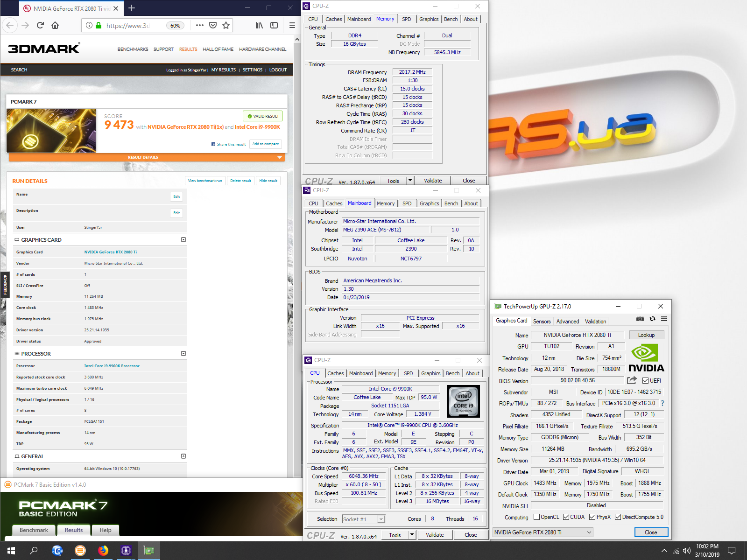Screen dimensions: 747x560
Task: Open the Advanced tab in GPU-Z
Action: pyautogui.click(x=568, y=322)
